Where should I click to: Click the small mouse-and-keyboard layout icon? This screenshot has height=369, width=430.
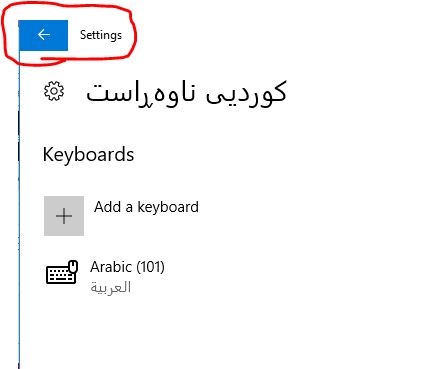click(x=62, y=272)
